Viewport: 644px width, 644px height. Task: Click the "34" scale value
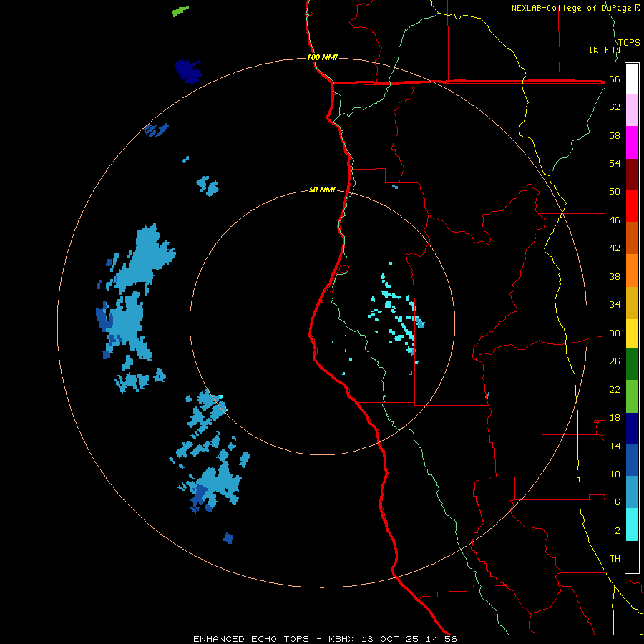615,304
